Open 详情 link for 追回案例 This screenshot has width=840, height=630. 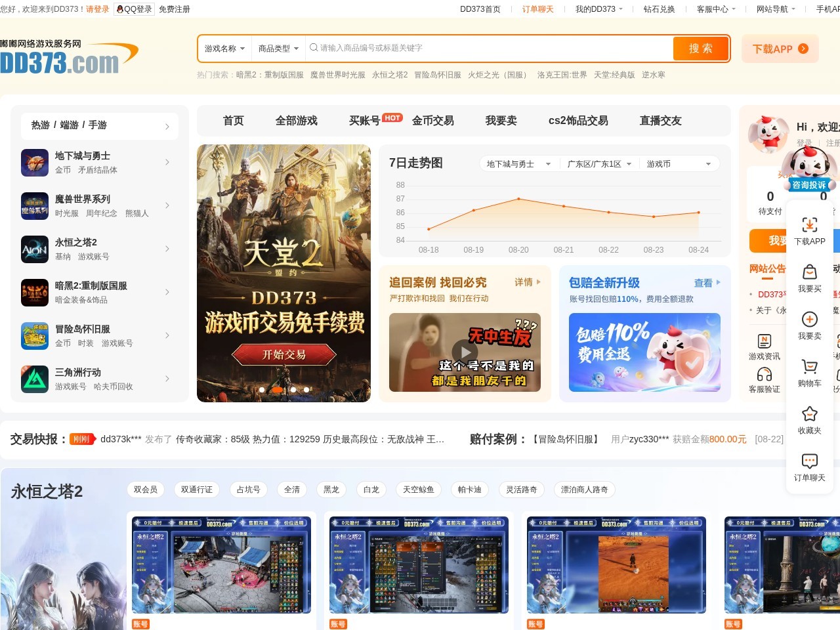coord(528,282)
